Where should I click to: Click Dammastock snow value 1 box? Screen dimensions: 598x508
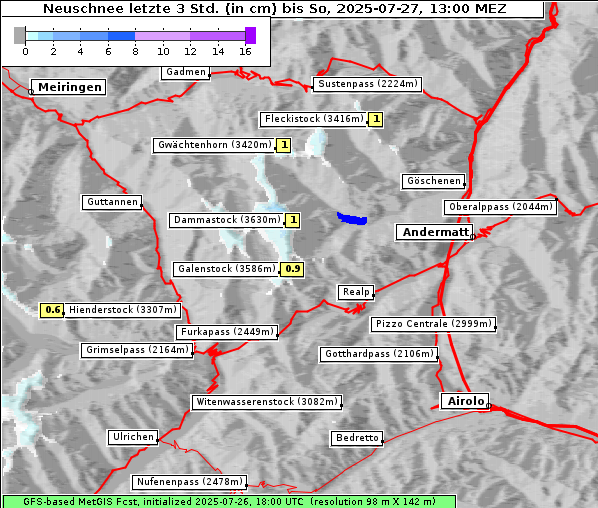[293, 220]
